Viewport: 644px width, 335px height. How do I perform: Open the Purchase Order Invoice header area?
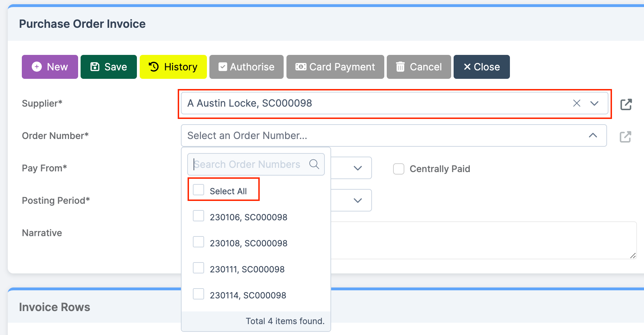pyautogui.click(x=82, y=24)
